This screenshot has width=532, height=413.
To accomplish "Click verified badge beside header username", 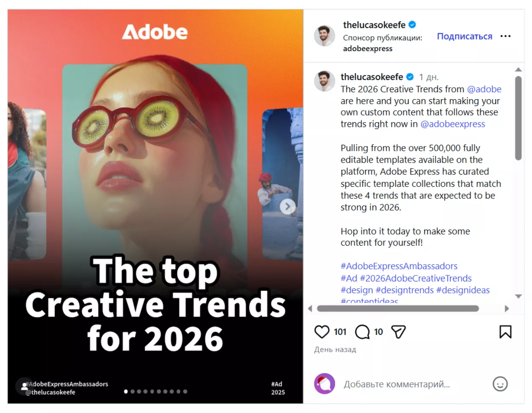I will coord(412,25).
